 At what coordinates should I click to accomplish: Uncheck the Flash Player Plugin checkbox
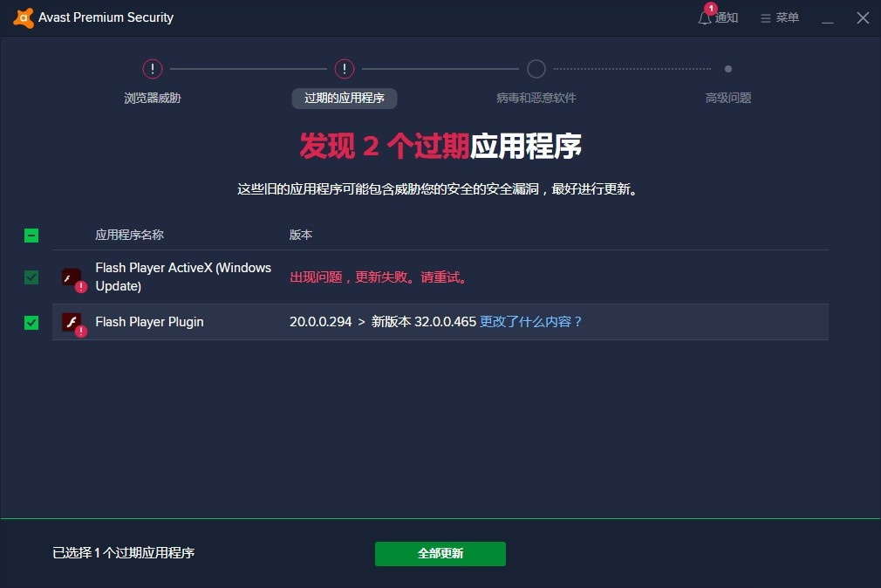31,322
